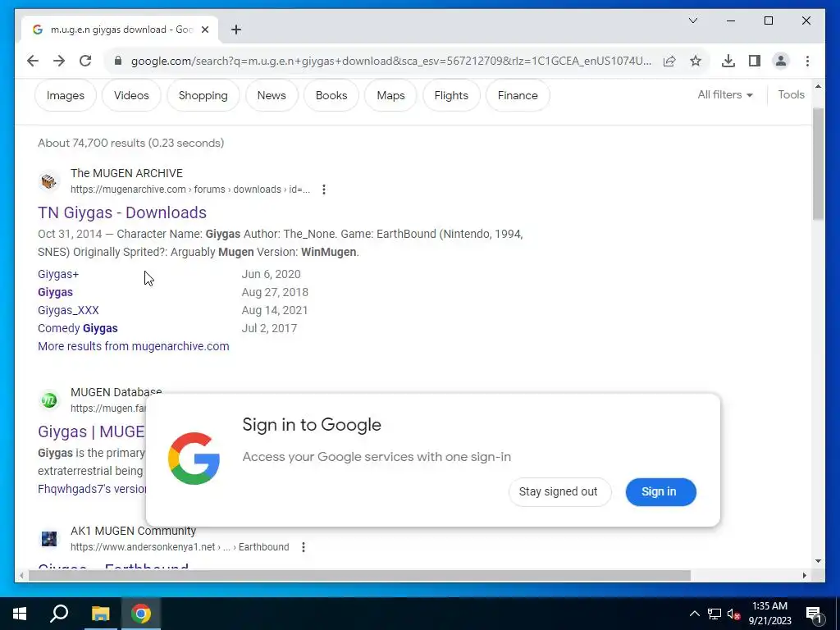Viewport: 840px width, 630px height.
Task: Open Windows taskbar search
Action: (59, 614)
